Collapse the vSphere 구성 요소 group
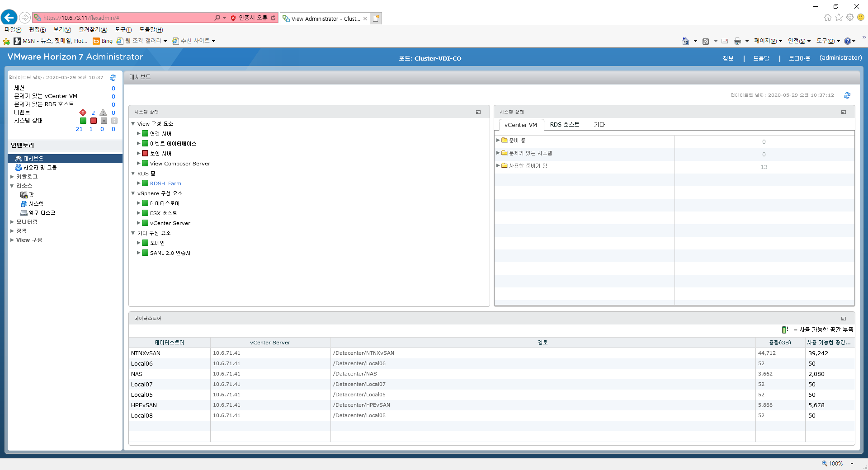 coord(133,193)
